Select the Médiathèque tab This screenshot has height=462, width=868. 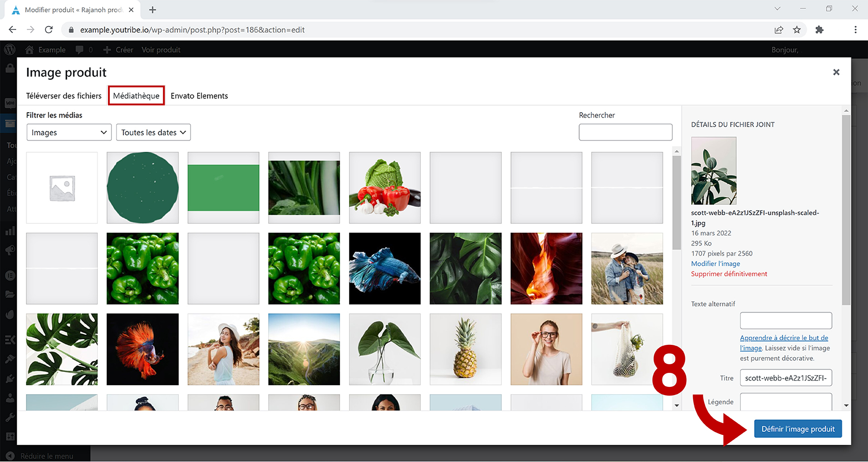(136, 96)
